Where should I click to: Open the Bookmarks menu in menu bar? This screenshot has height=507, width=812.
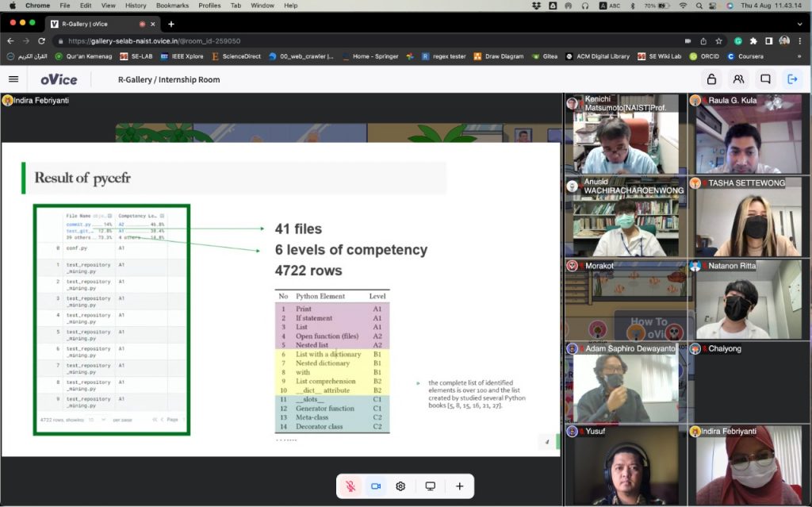click(x=172, y=6)
